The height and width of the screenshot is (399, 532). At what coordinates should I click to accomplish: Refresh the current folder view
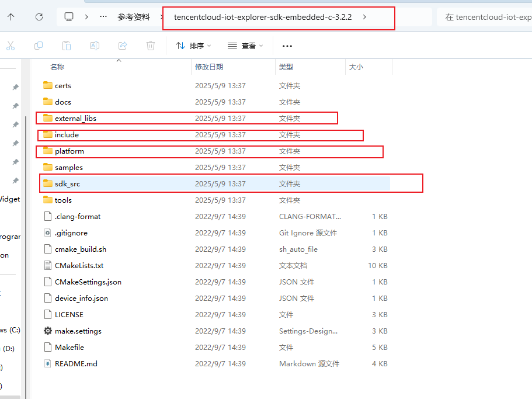tap(39, 17)
